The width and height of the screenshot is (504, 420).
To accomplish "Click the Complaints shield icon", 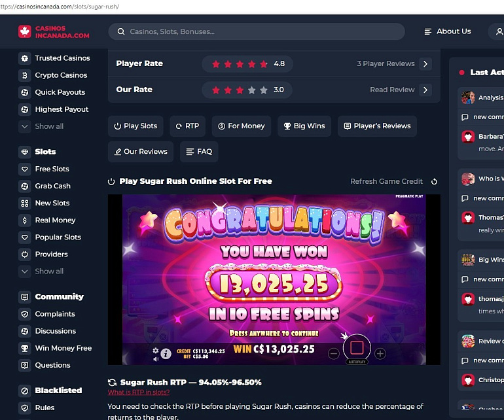I will pyautogui.click(x=25, y=314).
